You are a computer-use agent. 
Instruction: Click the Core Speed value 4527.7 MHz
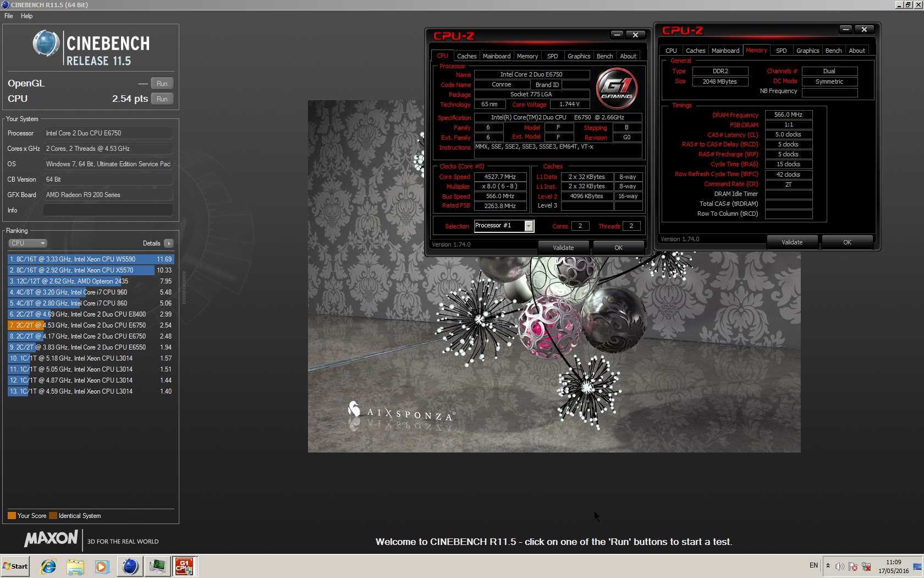coord(500,177)
